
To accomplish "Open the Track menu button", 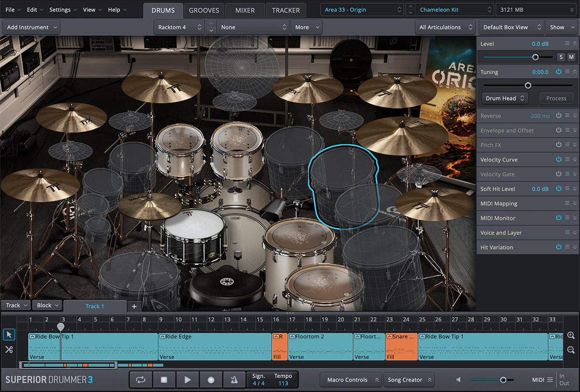I will [x=16, y=305].
